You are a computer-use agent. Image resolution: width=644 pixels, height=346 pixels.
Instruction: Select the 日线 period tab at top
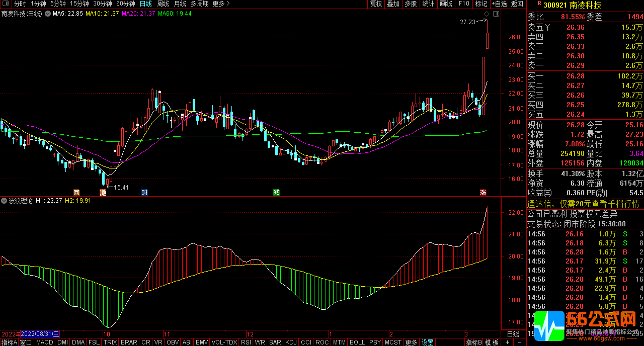(x=146, y=4)
